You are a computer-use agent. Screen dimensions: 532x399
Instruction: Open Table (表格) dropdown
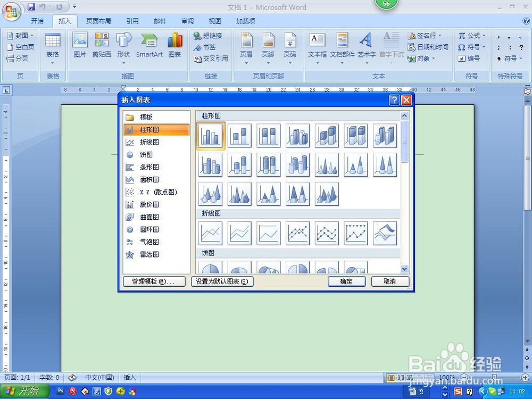[53, 48]
